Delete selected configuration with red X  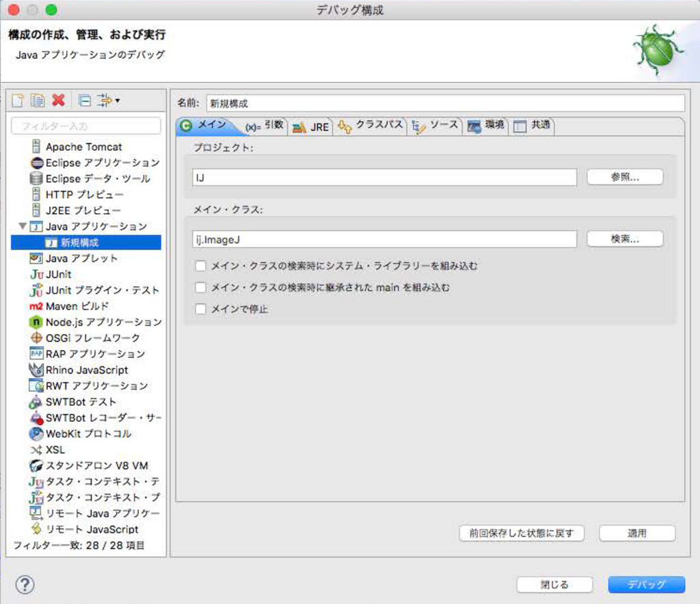pyautogui.click(x=59, y=100)
